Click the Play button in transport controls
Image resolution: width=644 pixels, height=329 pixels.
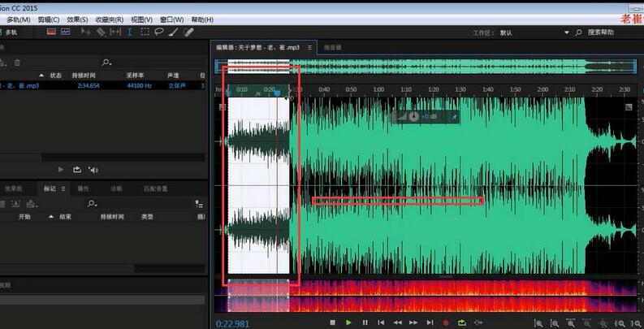[348, 323]
